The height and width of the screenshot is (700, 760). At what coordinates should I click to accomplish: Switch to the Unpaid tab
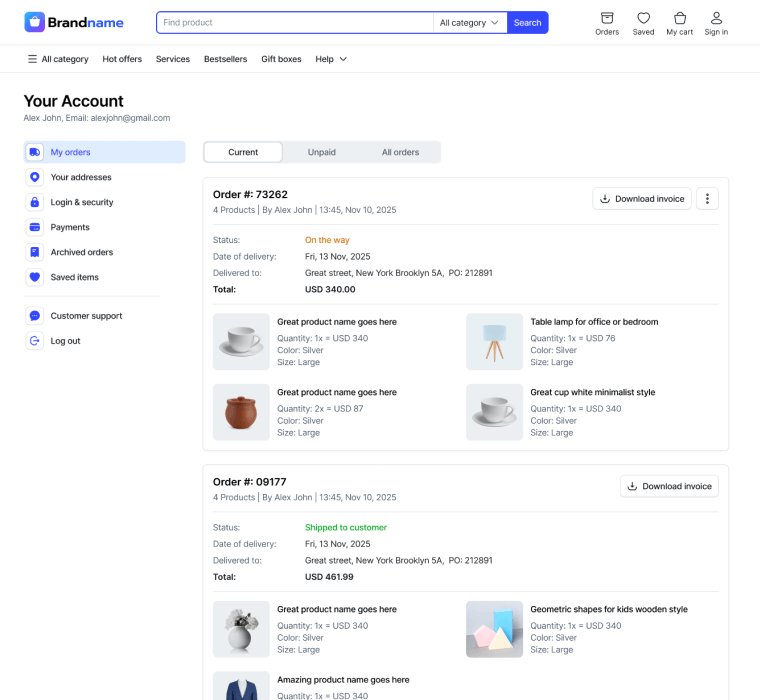pos(321,152)
